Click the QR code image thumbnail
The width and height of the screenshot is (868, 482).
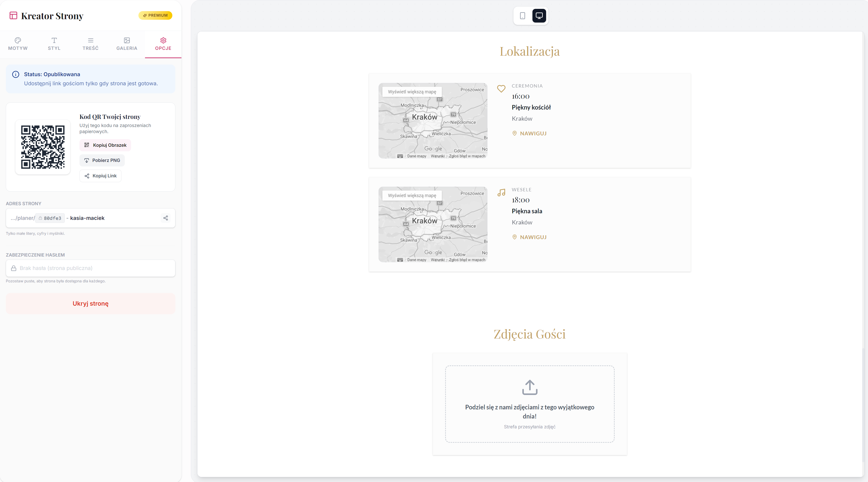[x=43, y=147]
